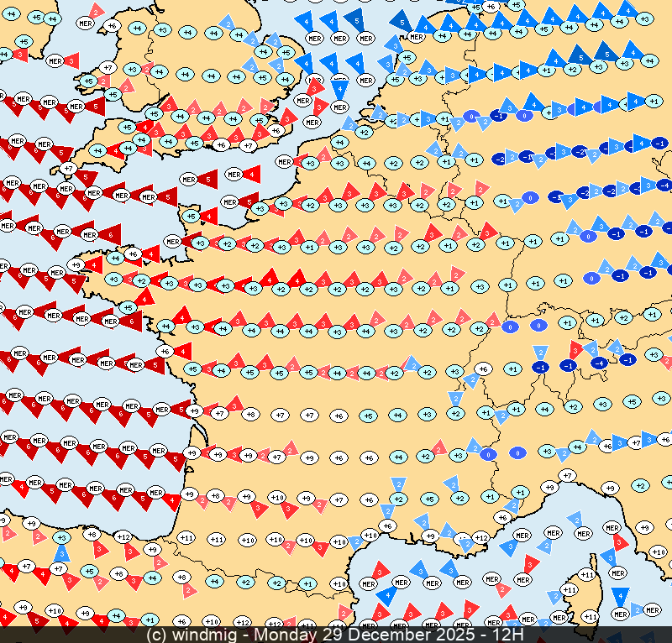
Task: Select the +12 temperature label in northern Spain
Action: pyautogui.click(x=123, y=536)
